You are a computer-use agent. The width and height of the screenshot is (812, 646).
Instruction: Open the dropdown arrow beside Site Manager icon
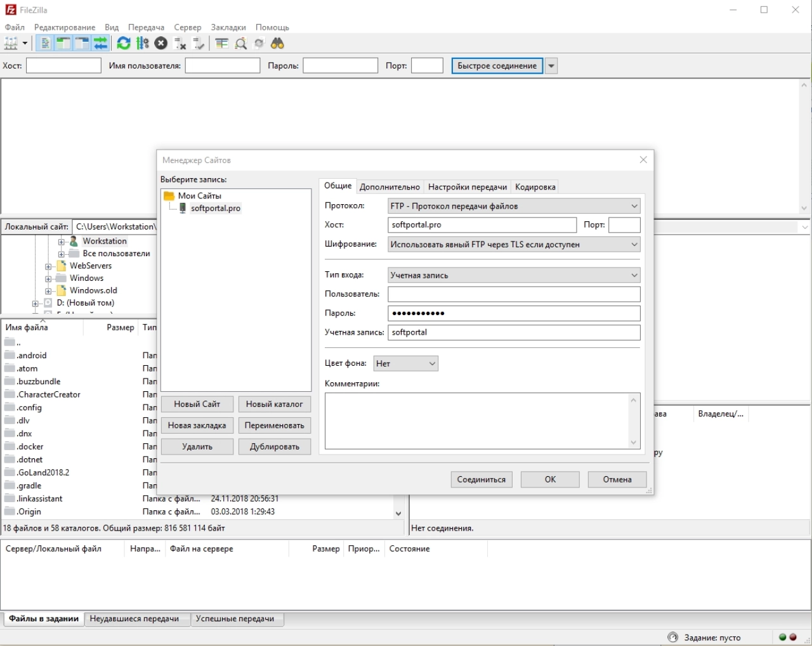coord(25,43)
